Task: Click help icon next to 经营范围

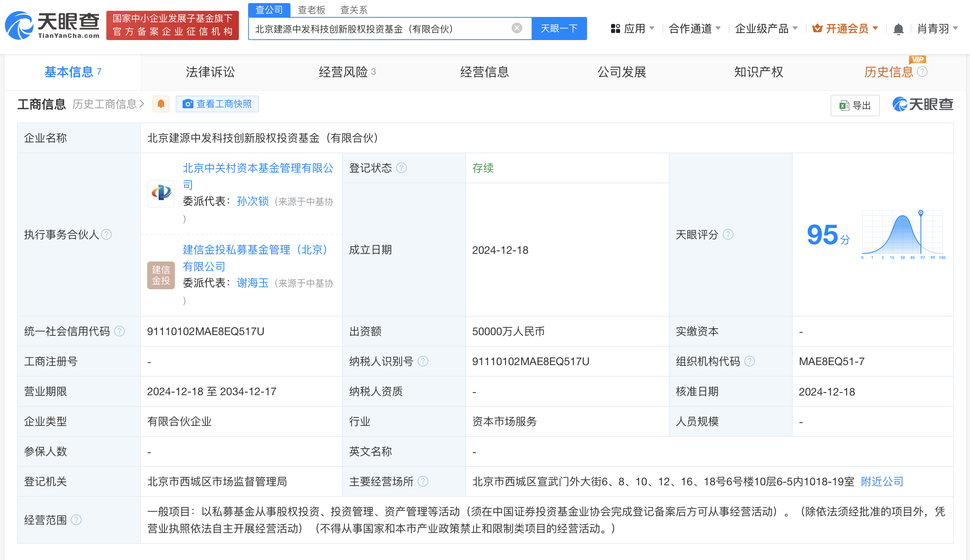Action: (x=77, y=520)
